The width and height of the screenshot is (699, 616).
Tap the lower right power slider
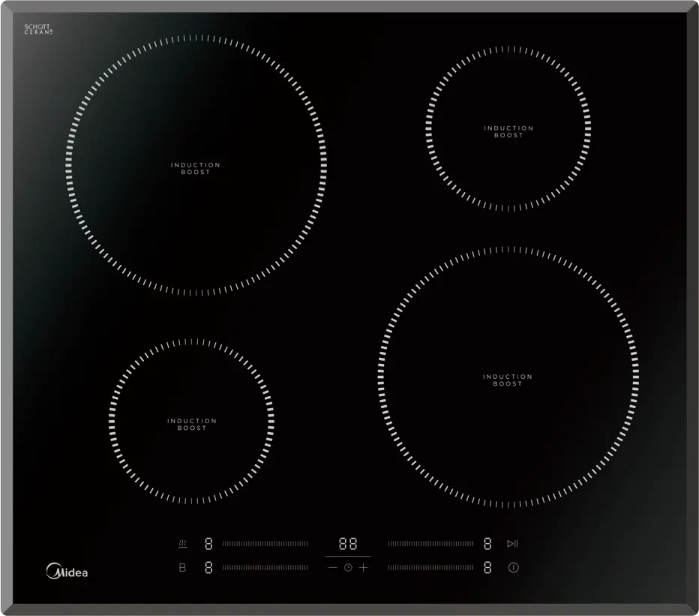coord(430,567)
